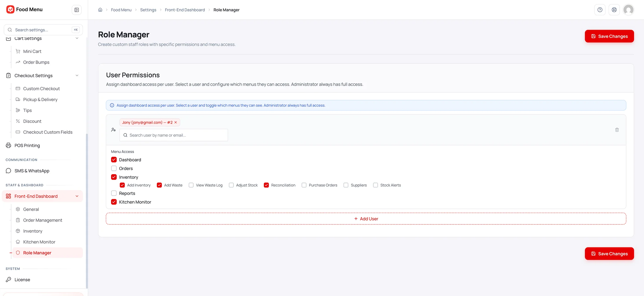The image size is (644, 296).
Task: Go to Food Menu breadcrumb link
Action: coord(121,10)
